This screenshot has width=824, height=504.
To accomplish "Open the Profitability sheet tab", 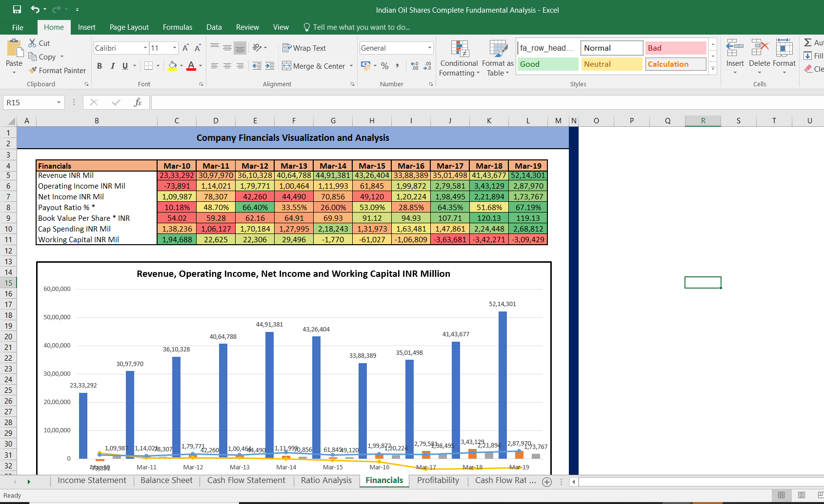I will coord(438,480).
